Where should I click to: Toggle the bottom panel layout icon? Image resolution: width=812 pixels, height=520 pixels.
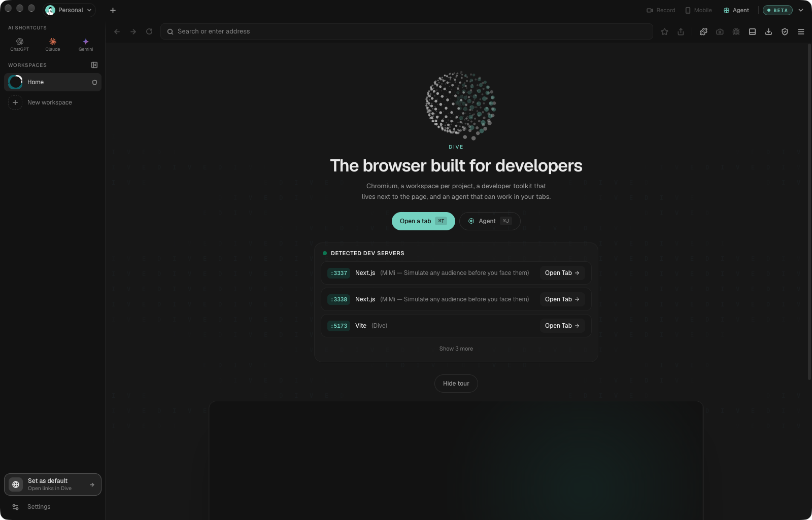point(753,31)
